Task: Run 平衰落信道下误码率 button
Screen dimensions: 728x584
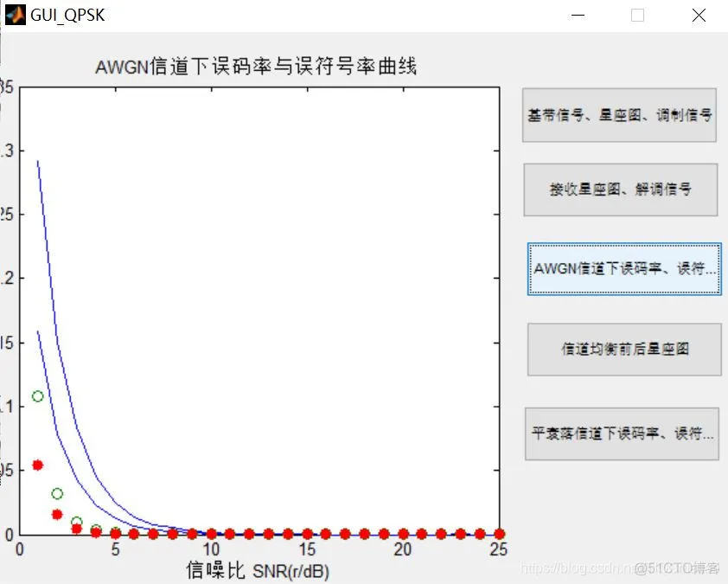Action: [x=623, y=434]
